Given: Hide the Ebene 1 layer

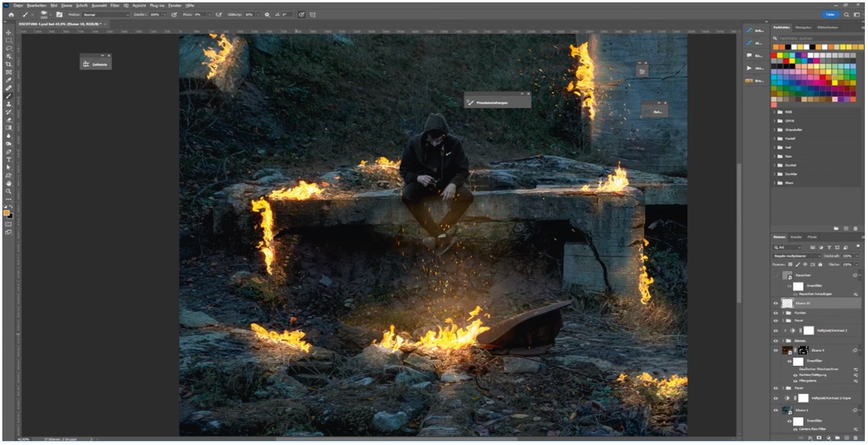Looking at the screenshot, I should (x=775, y=410).
